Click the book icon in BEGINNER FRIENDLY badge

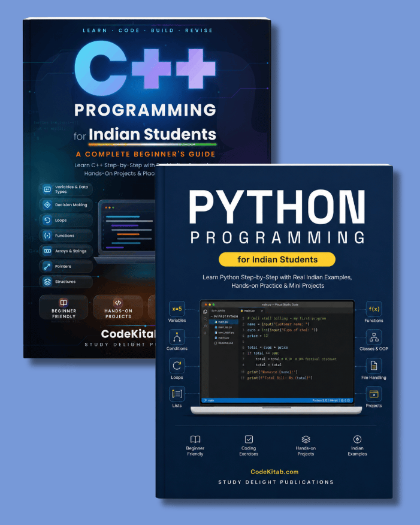click(x=64, y=303)
